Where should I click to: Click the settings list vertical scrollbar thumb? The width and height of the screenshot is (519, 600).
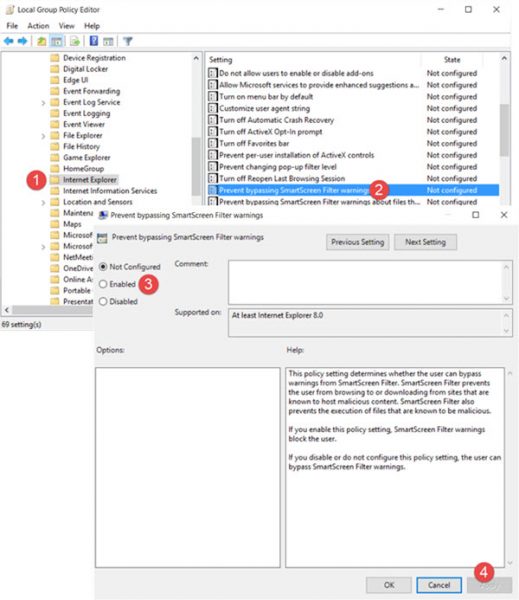[x=504, y=130]
